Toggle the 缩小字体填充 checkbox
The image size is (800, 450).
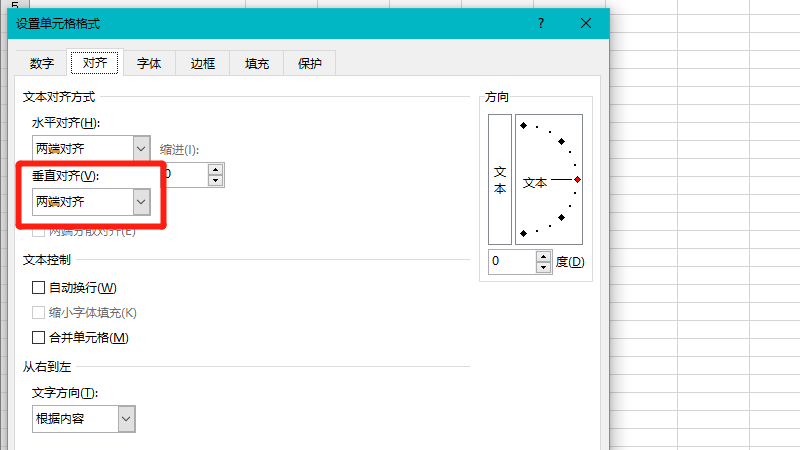(x=38, y=312)
